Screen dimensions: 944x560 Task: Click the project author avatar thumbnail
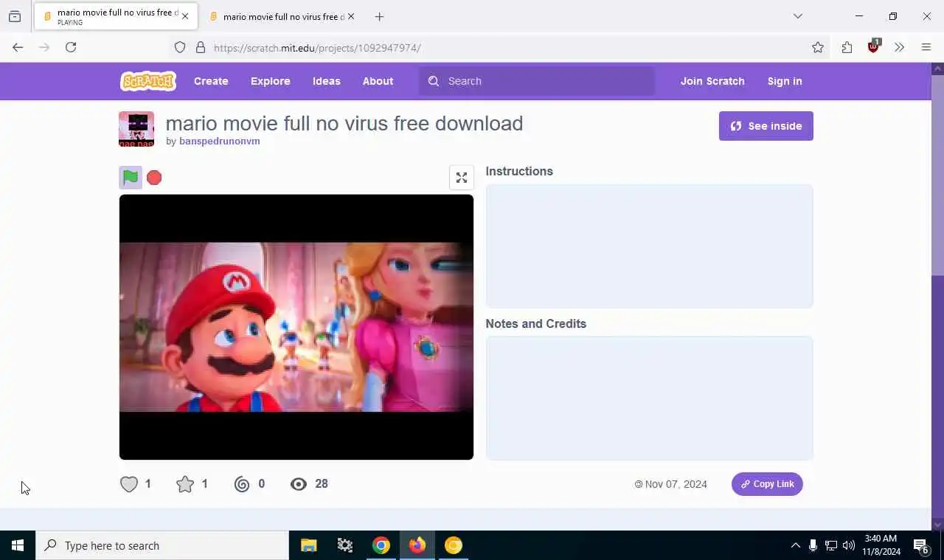tap(136, 129)
